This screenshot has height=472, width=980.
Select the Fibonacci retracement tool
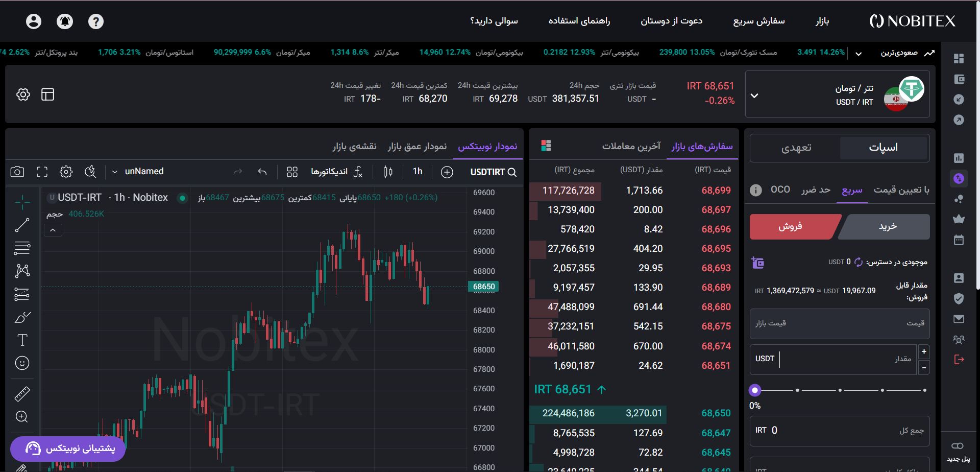click(22, 248)
